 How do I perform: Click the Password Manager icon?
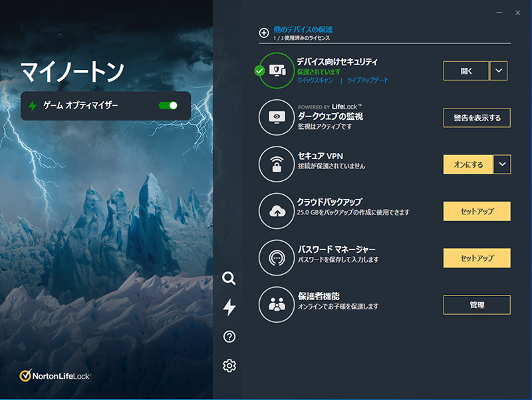click(x=277, y=258)
